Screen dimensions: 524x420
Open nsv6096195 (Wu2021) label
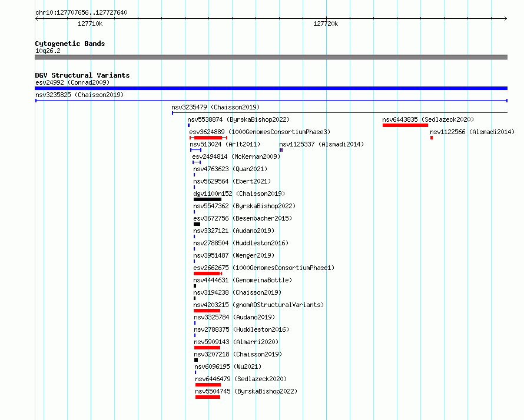(x=228, y=366)
